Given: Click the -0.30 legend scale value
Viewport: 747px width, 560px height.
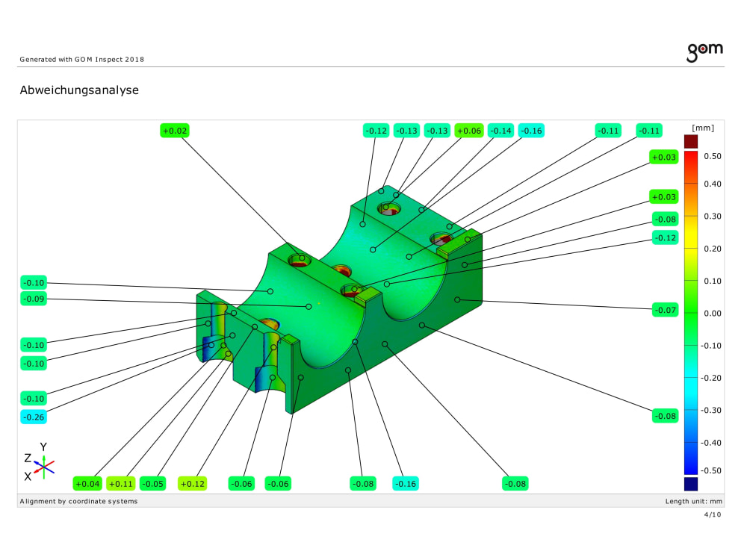Looking at the screenshot, I should 711,411.
